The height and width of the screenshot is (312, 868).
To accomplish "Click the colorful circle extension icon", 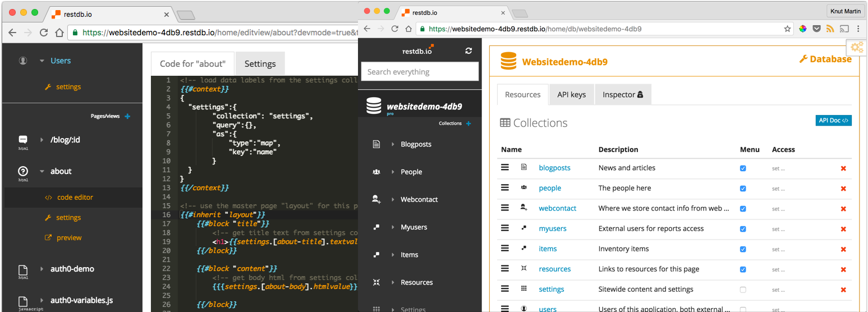I will point(803,29).
